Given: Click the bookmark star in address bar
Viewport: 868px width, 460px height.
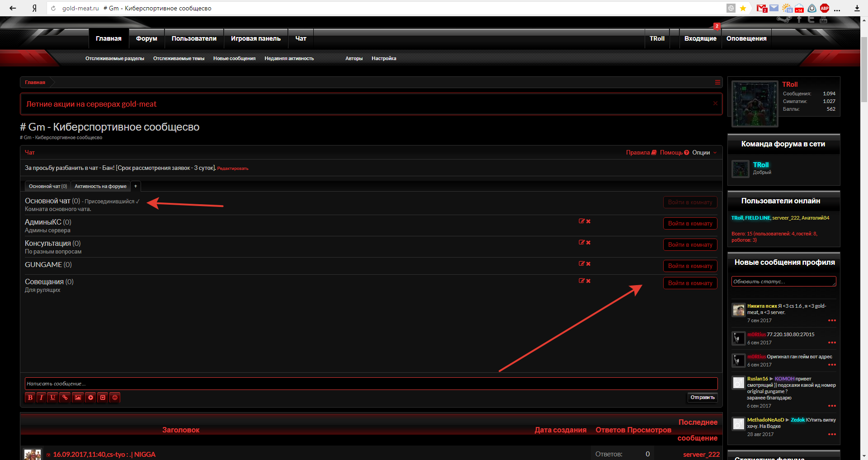Looking at the screenshot, I should pyautogui.click(x=743, y=8).
